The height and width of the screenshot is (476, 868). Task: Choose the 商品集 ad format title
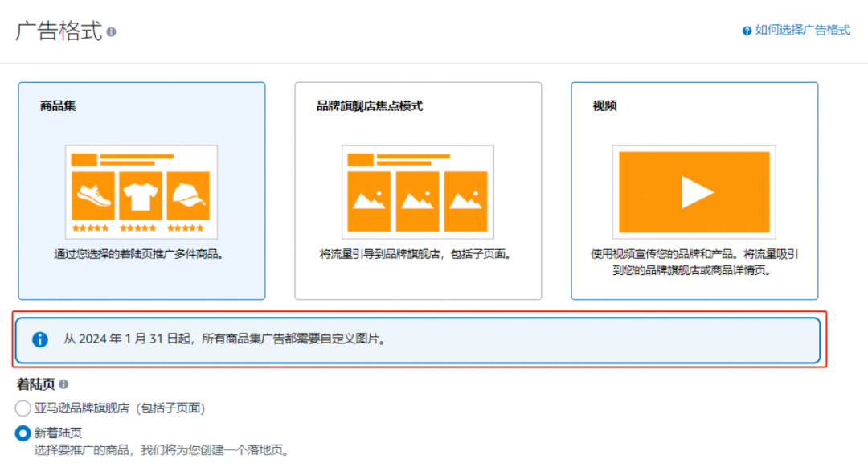[58, 106]
